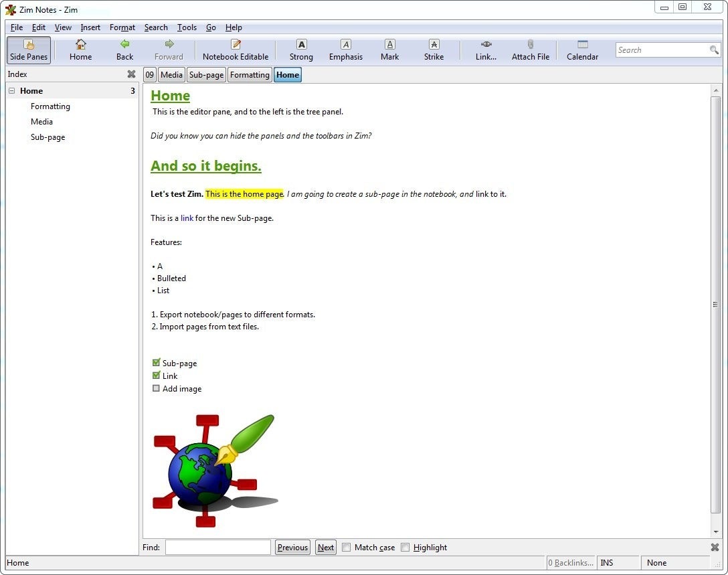The width and height of the screenshot is (728, 575).
Task: Open the Backlinks popup in statusbar
Action: pyautogui.click(x=569, y=562)
